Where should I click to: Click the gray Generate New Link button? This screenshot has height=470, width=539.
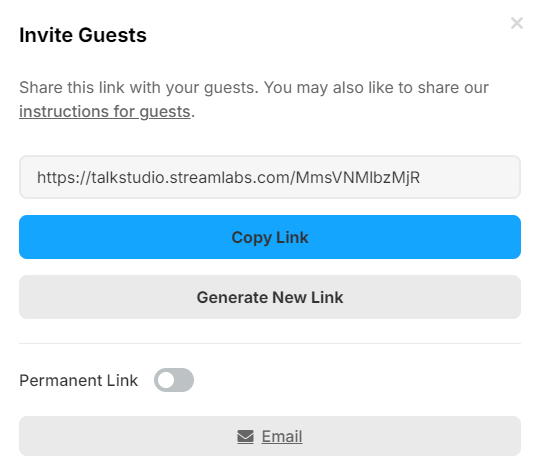click(270, 297)
